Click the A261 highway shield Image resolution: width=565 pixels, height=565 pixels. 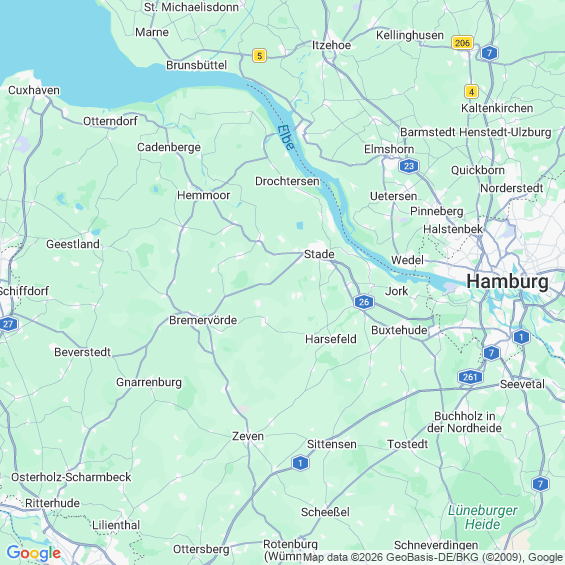pyautogui.click(x=470, y=377)
